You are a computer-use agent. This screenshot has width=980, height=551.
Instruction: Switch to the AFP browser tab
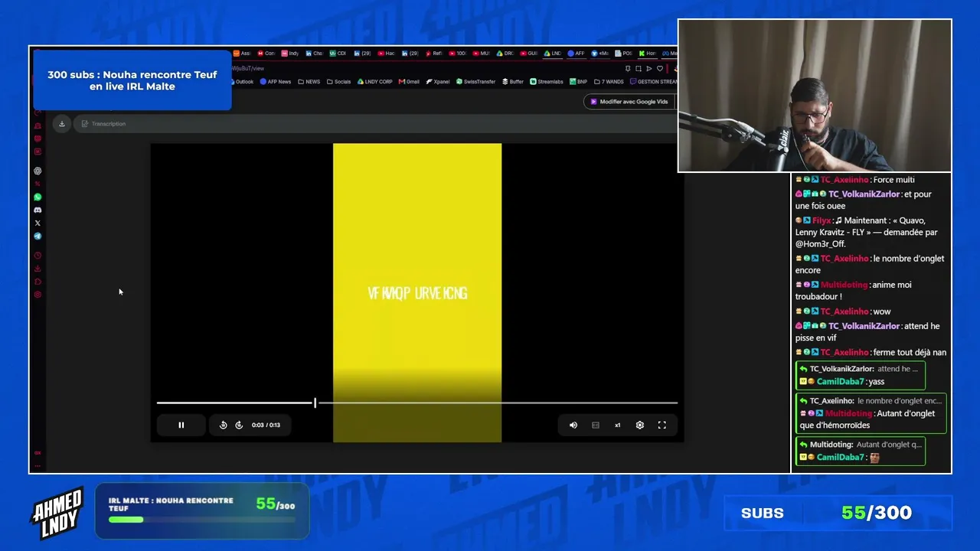click(x=576, y=54)
